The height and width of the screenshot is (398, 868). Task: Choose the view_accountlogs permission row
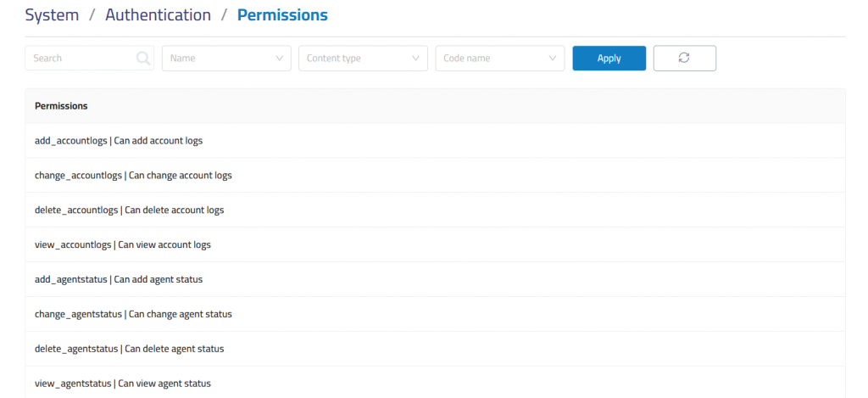[x=122, y=244]
